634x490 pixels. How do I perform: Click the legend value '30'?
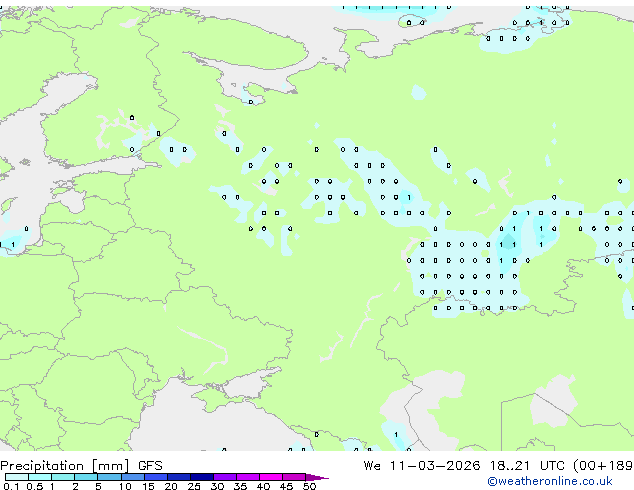pyautogui.click(x=217, y=486)
